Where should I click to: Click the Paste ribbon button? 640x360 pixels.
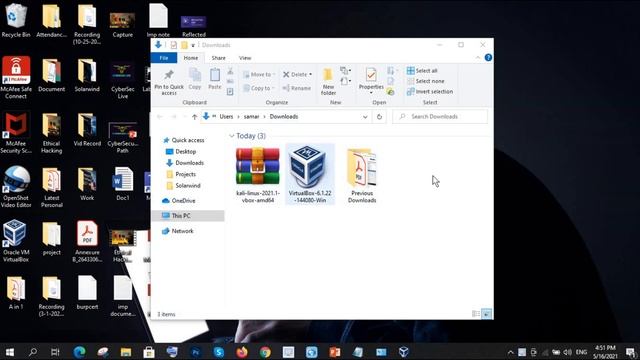coord(215,79)
